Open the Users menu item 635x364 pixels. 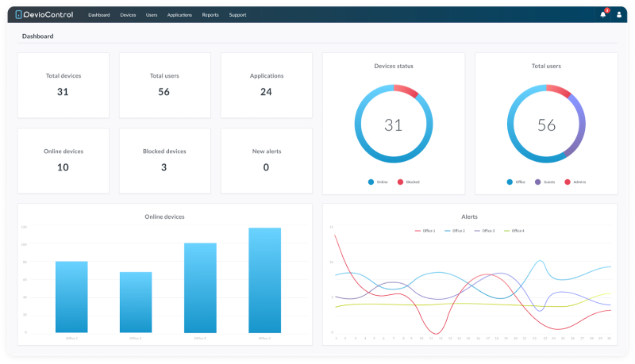point(152,15)
